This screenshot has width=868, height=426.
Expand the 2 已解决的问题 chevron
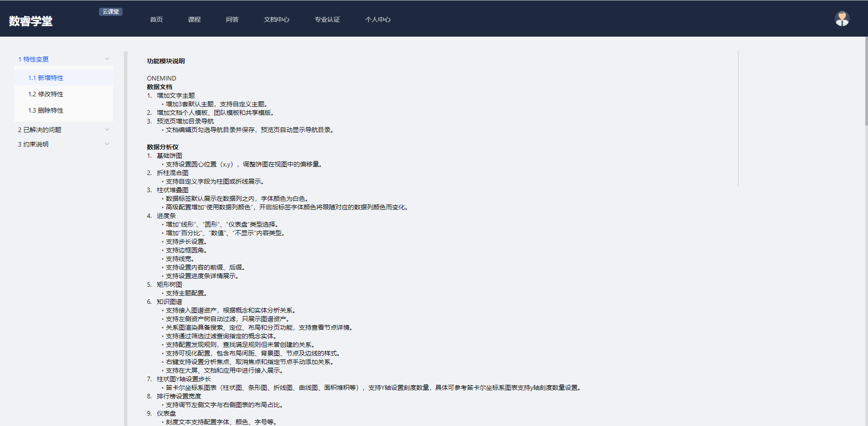[x=107, y=129]
